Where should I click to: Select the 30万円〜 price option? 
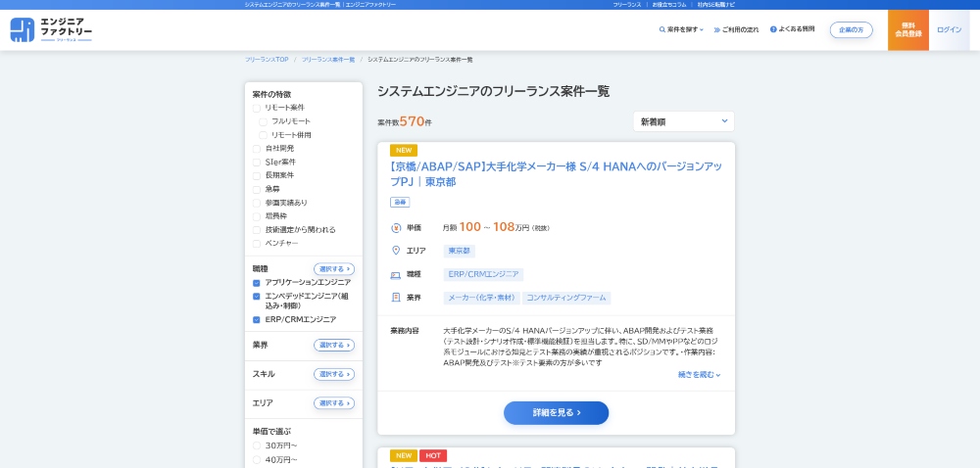[x=256, y=445]
